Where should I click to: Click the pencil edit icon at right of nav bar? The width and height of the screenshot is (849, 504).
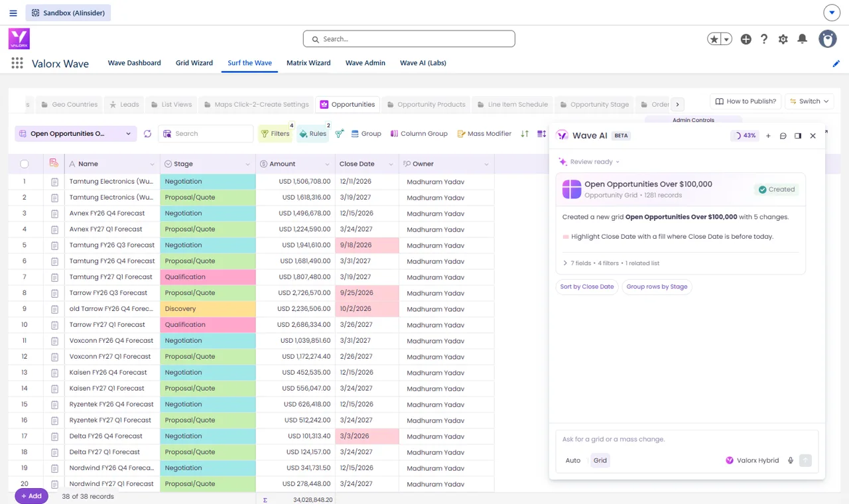coord(836,64)
